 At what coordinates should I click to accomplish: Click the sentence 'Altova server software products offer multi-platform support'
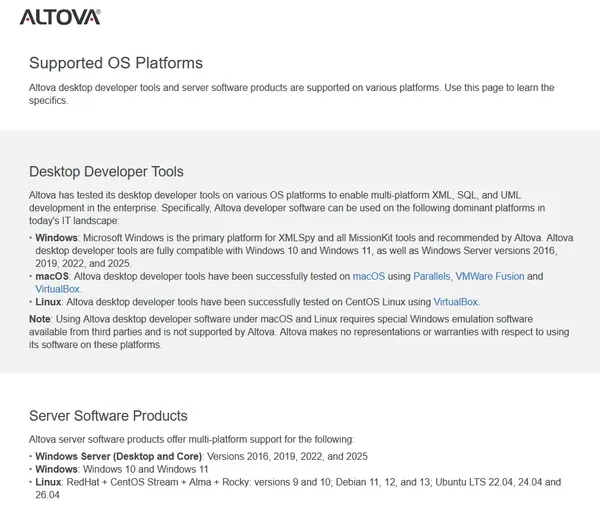click(192, 439)
